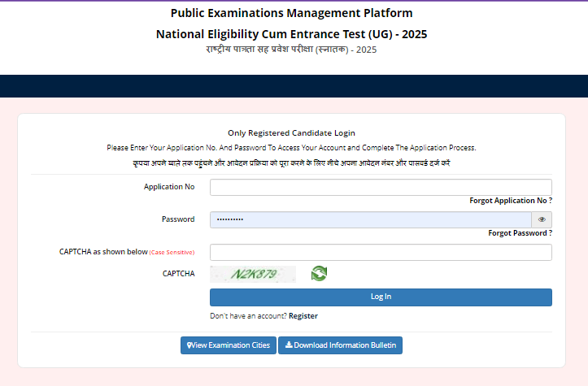Click the Application No field label

coord(169,187)
